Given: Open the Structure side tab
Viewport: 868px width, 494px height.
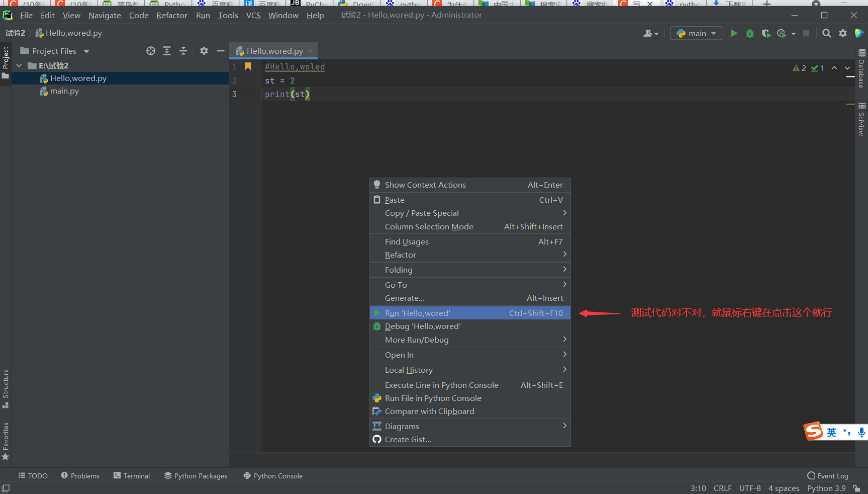Looking at the screenshot, I should pyautogui.click(x=6, y=389).
